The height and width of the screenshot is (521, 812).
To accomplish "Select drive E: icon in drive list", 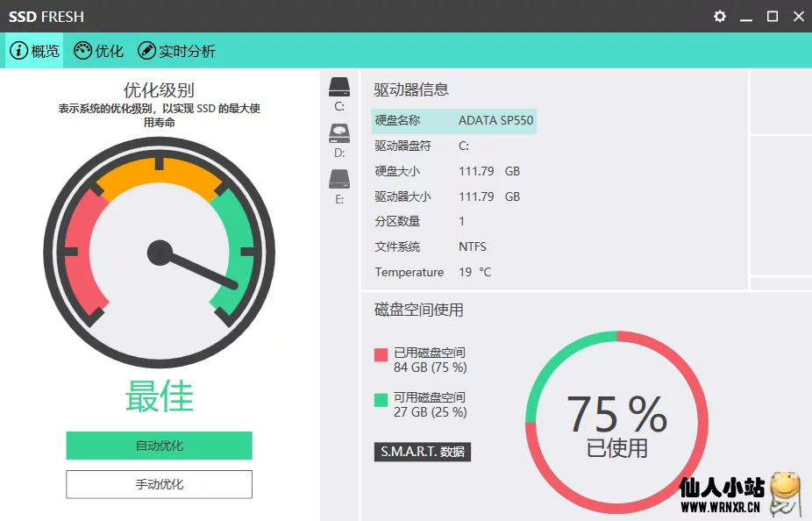I will pos(339,180).
